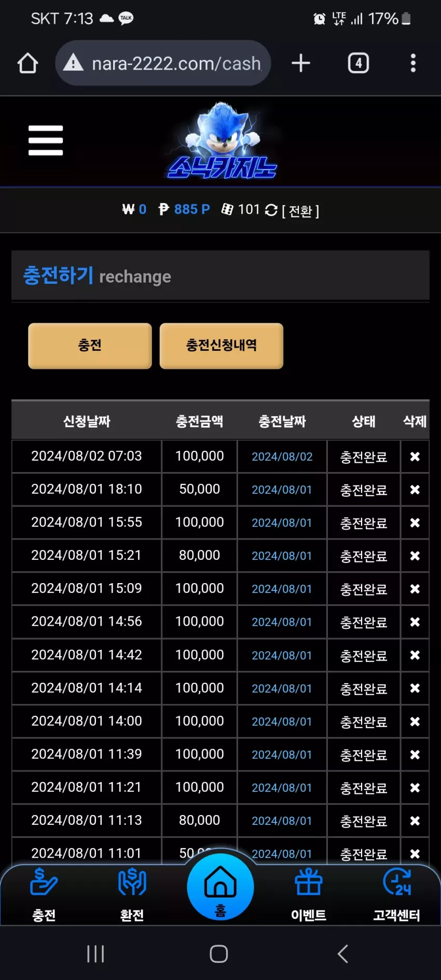This screenshot has width=441, height=980.
Task: Open 고객센터 customer center icon
Action: [x=397, y=895]
